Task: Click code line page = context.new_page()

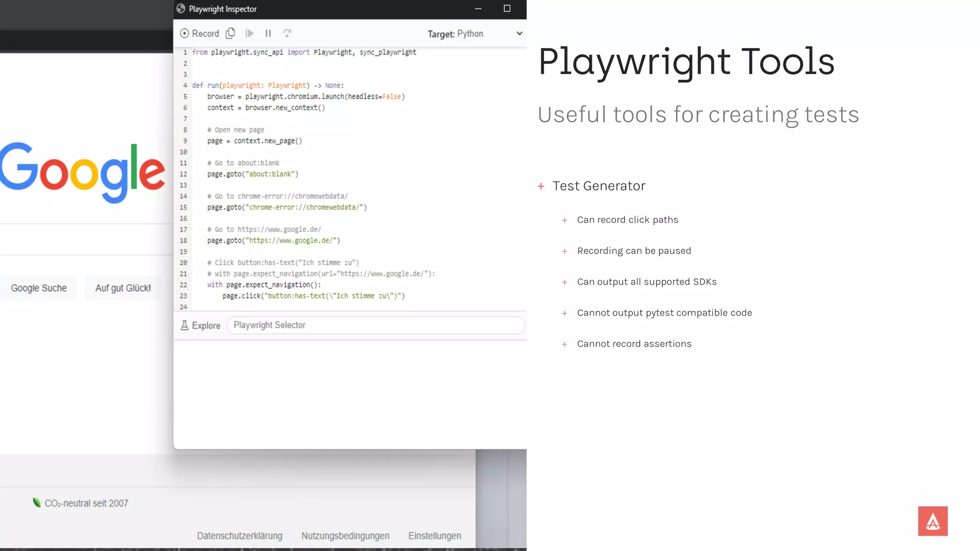Action: tap(255, 141)
